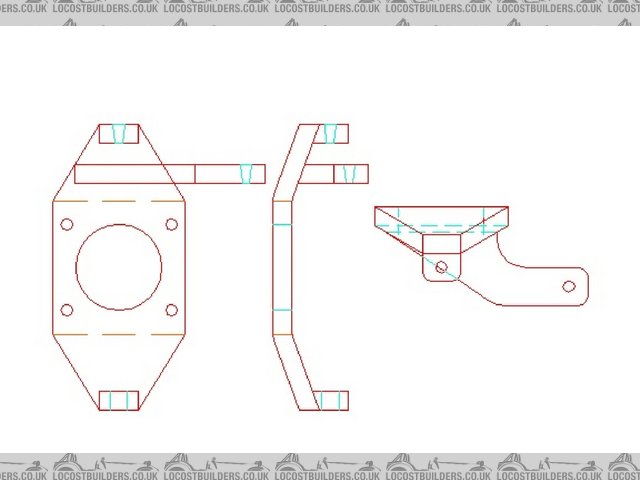Click the bottom mounting boss of front view
The width and height of the screenshot is (640, 480).
[119, 400]
